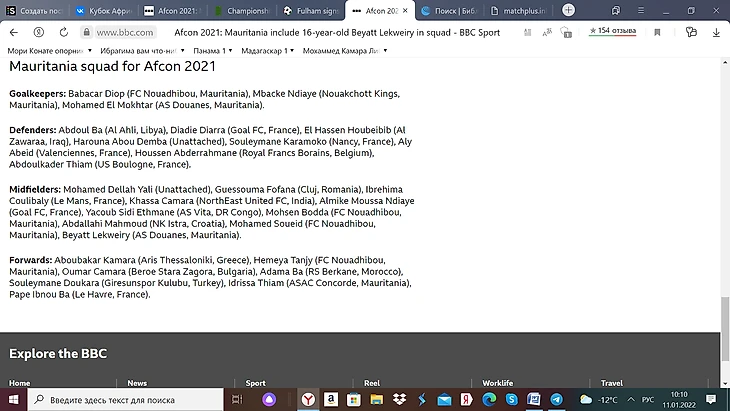Click the scrollbar down arrow
Image resolution: width=730 pixels, height=411 pixels.
tap(725, 384)
